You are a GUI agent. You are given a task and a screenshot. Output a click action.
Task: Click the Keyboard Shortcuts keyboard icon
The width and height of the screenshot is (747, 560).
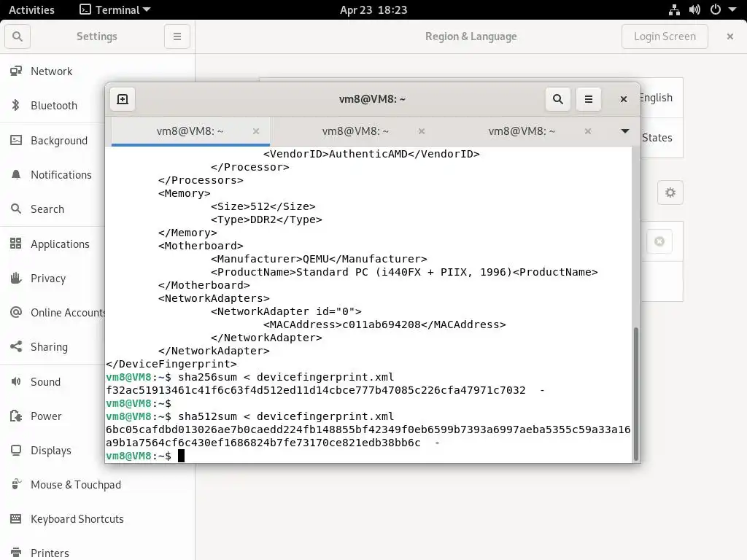[x=16, y=518]
